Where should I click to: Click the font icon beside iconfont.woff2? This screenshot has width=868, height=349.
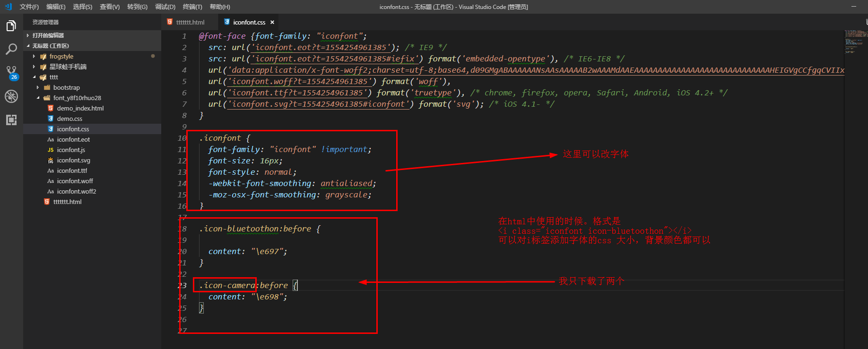coord(51,191)
